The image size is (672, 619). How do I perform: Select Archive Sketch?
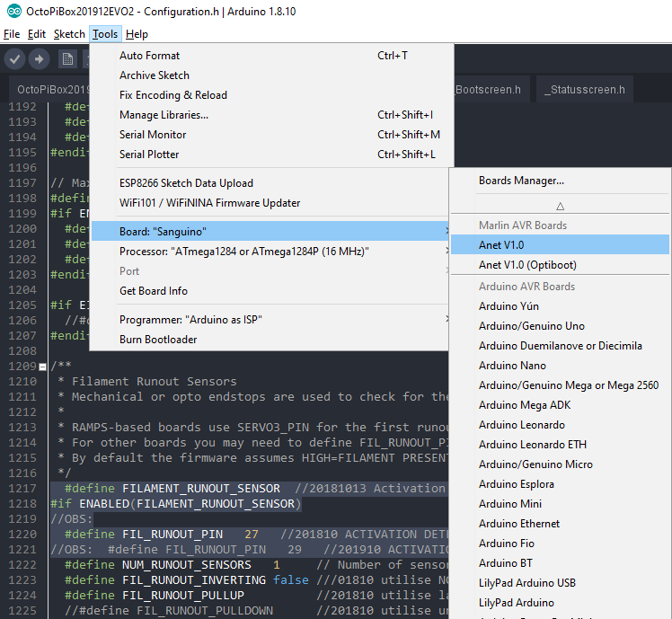click(x=270, y=75)
